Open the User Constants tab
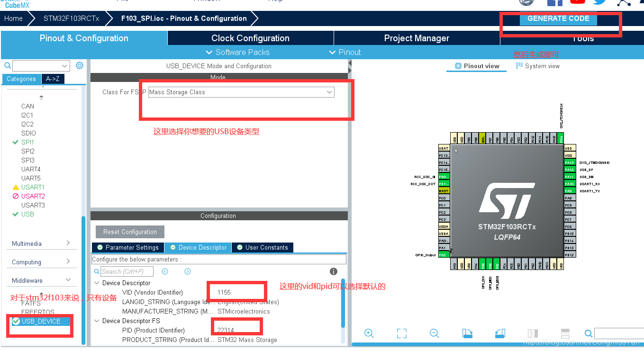 [x=263, y=247]
